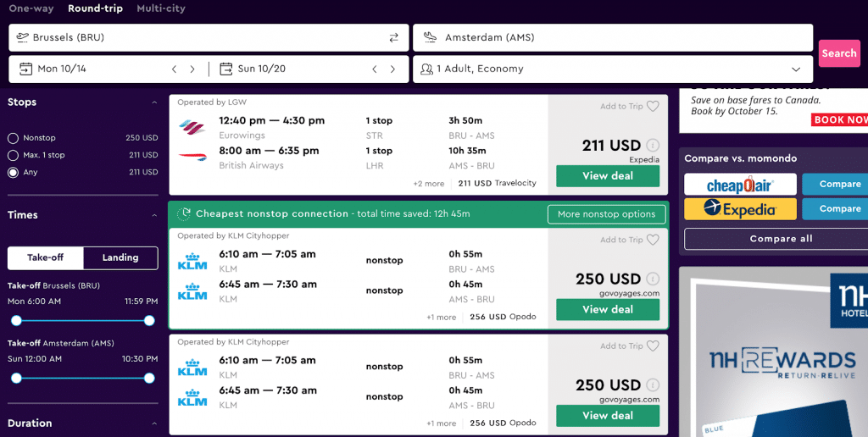The image size is (868, 437).
Task: Select the Nonstop stops option
Action: point(13,138)
